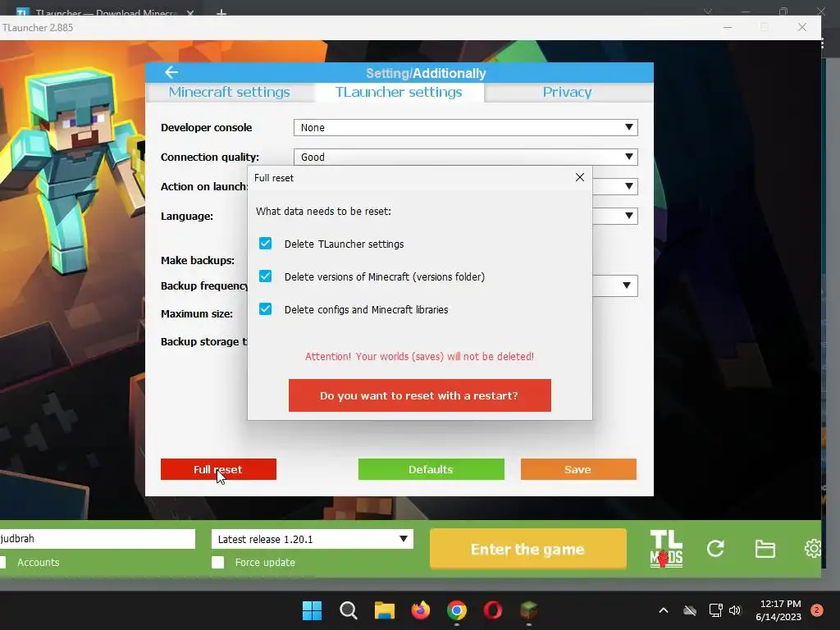Open clock showing 12:17 PM
840x630 pixels.
(778, 610)
